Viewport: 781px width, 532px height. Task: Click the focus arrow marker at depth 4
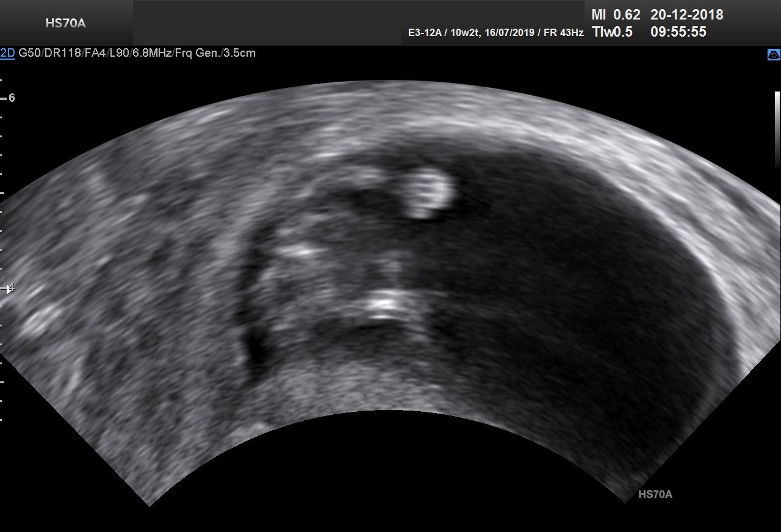(9, 289)
